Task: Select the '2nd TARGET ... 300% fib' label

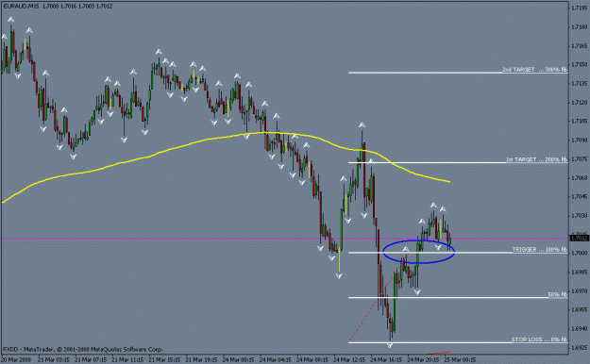Action: coord(534,70)
